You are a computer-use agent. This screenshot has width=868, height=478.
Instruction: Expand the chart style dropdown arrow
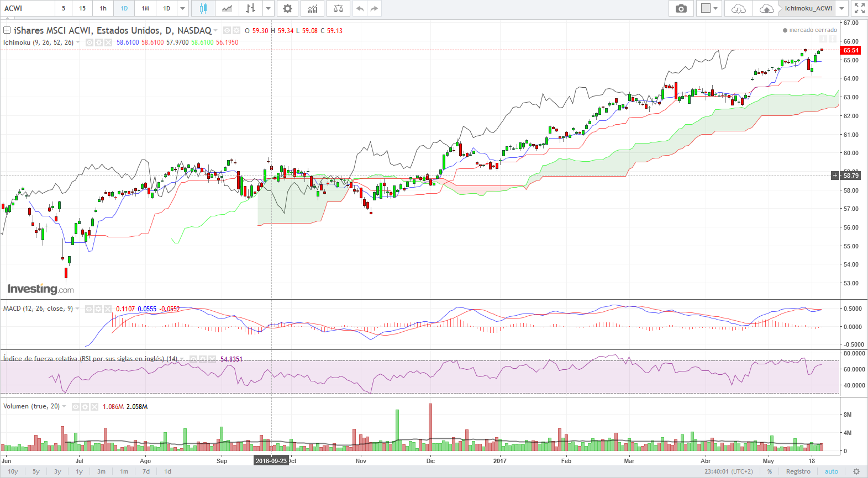tap(269, 8)
